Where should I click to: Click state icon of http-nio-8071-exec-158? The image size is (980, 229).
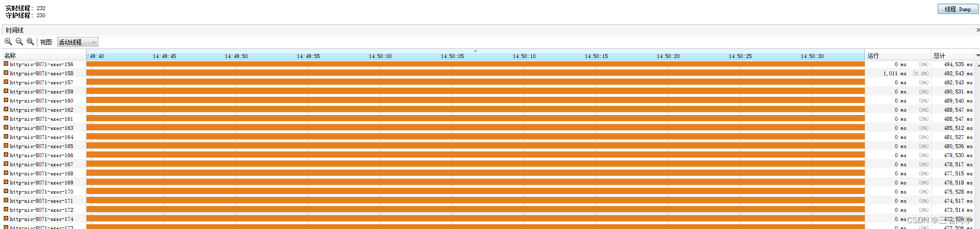click(x=6, y=73)
